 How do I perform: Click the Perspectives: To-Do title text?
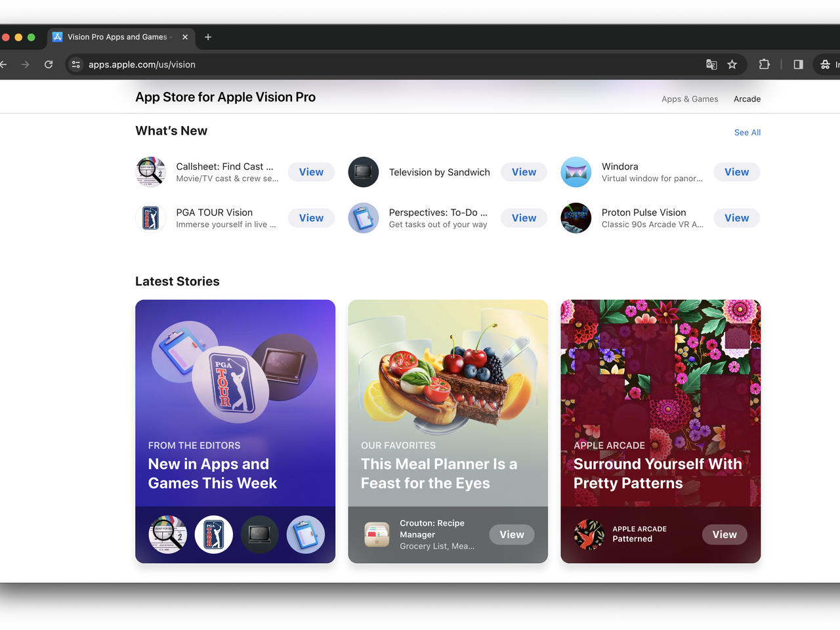coord(438,213)
